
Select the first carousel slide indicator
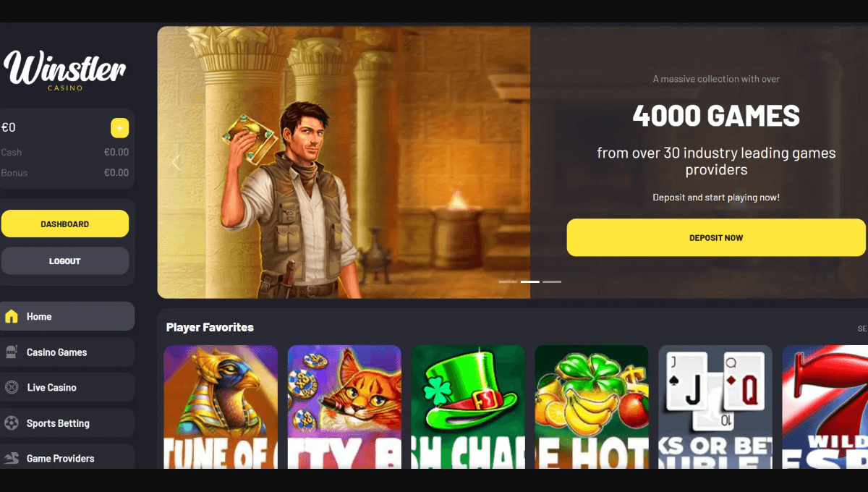click(x=508, y=281)
